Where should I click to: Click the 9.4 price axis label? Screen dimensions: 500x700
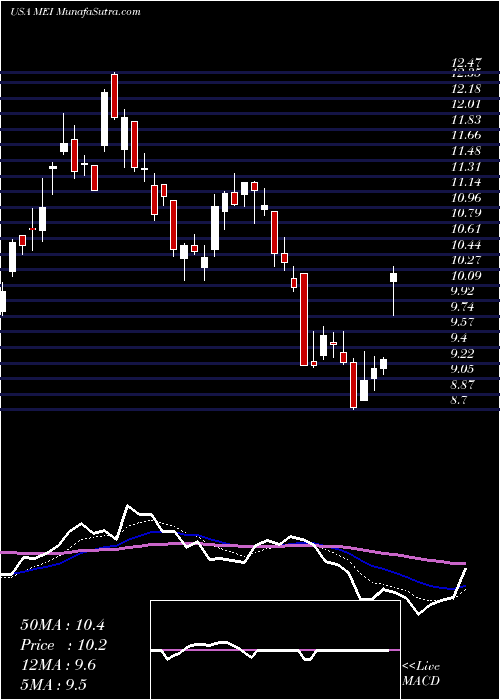459,338
